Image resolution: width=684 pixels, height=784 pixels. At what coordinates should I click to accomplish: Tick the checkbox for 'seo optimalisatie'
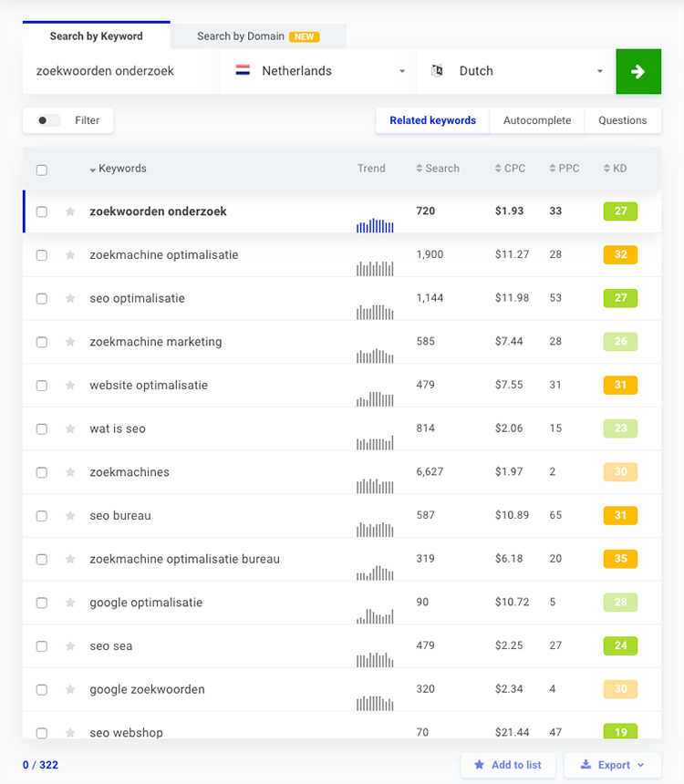(41, 298)
